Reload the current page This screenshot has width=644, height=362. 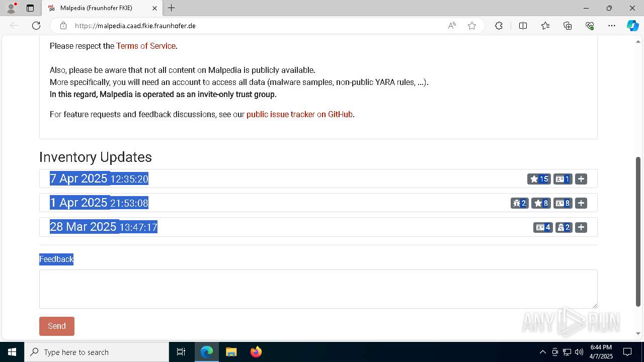point(36,26)
